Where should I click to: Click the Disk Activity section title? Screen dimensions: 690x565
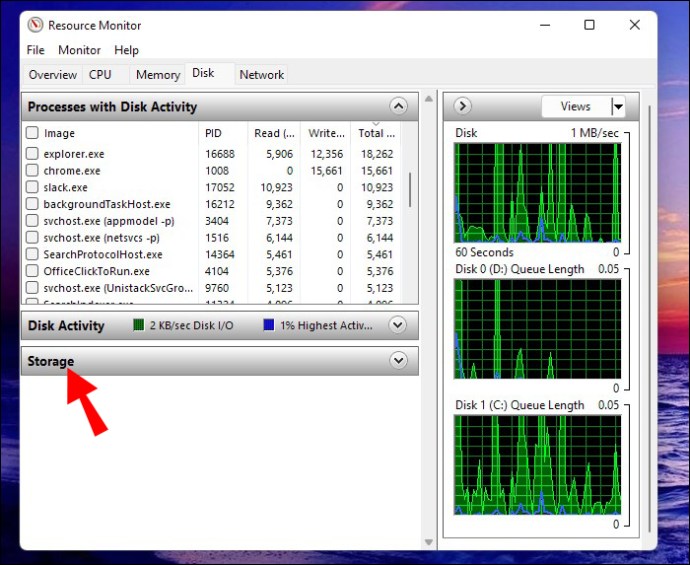pos(66,326)
